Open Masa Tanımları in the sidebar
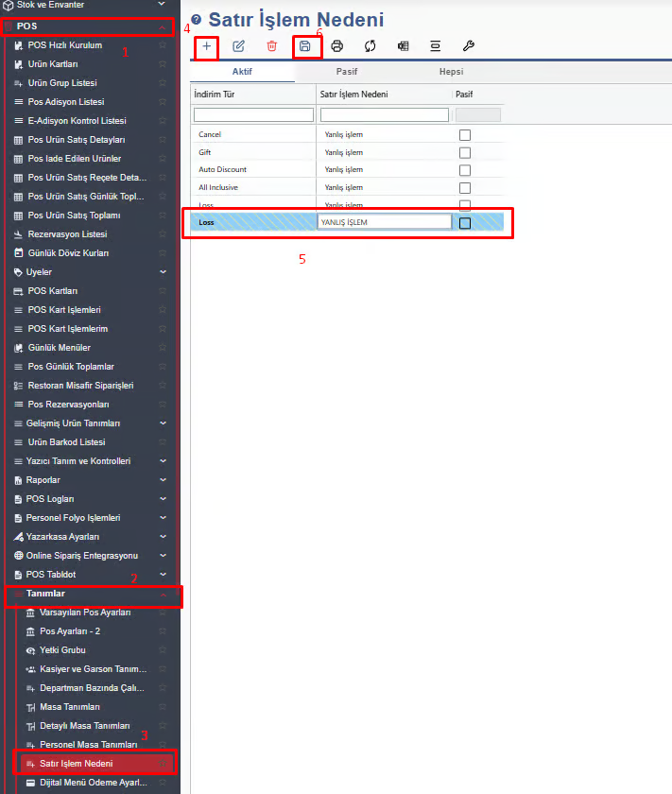 pyautogui.click(x=69, y=707)
